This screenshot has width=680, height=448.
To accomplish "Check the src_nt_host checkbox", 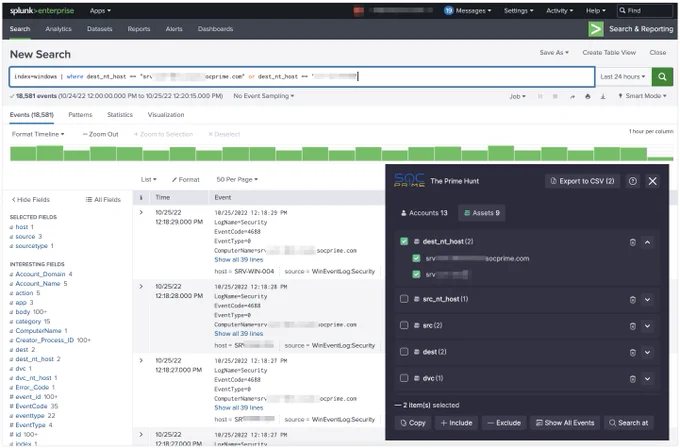I will tap(404, 299).
